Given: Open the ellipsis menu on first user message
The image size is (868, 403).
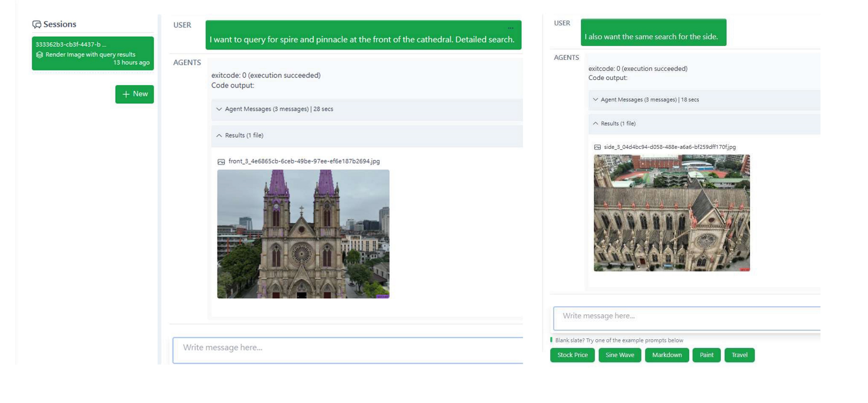Looking at the screenshot, I should 510,28.
